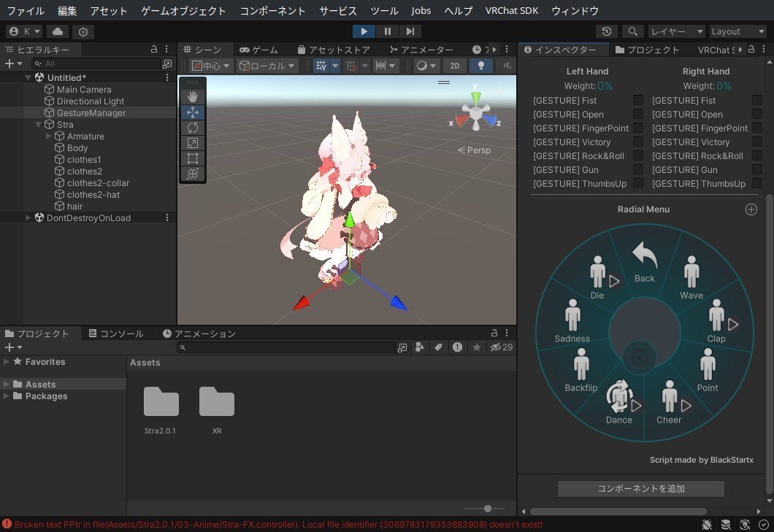The image size is (774, 532).
Task: Select the Scale tool in scene
Action: (x=193, y=142)
